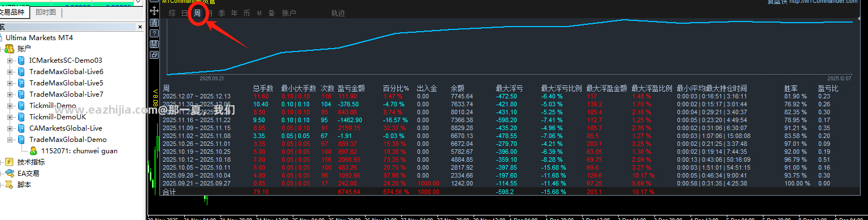Select the 周 weekly tab
Image resolution: width=868 pixels, height=220 pixels.
[197, 12]
